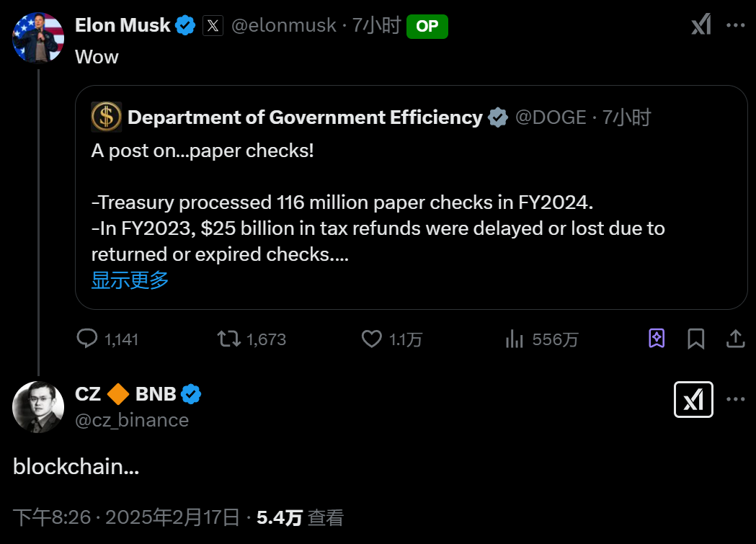The width and height of the screenshot is (756, 544).
Task: Click the purple sparkle bookmark icon
Action: 657,339
